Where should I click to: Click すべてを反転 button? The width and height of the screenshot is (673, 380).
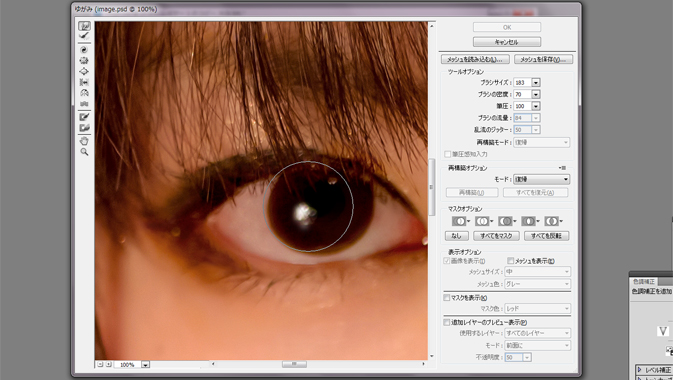pos(546,236)
